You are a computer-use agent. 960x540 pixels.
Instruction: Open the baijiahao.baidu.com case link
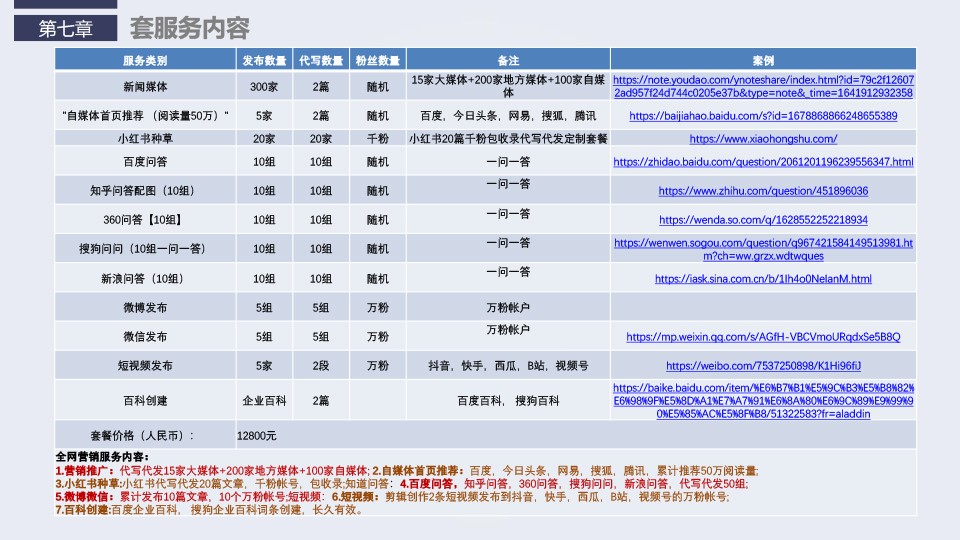tap(762, 116)
